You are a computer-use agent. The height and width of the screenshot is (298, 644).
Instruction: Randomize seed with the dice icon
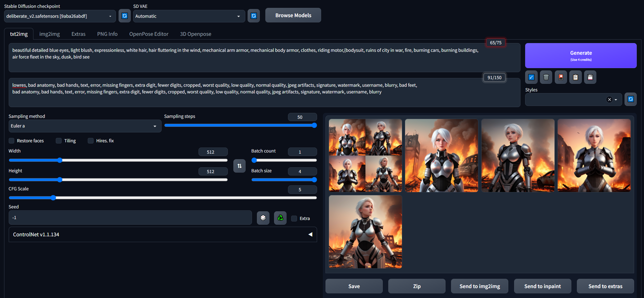(263, 218)
